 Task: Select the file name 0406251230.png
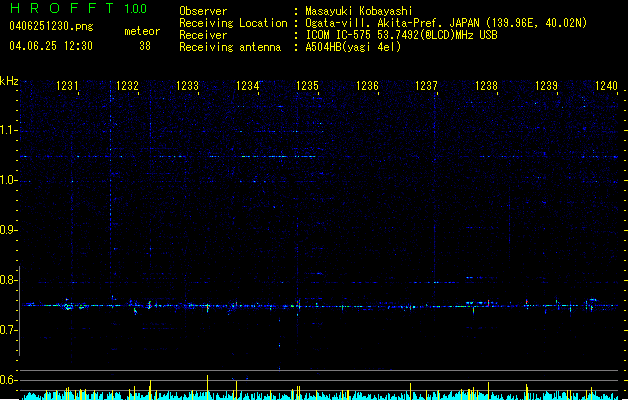(51, 26)
